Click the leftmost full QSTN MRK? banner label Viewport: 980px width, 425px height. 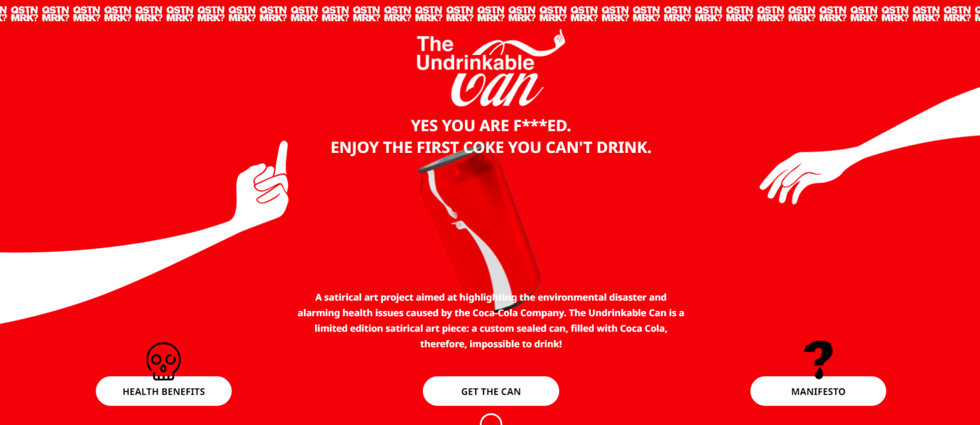23,14
